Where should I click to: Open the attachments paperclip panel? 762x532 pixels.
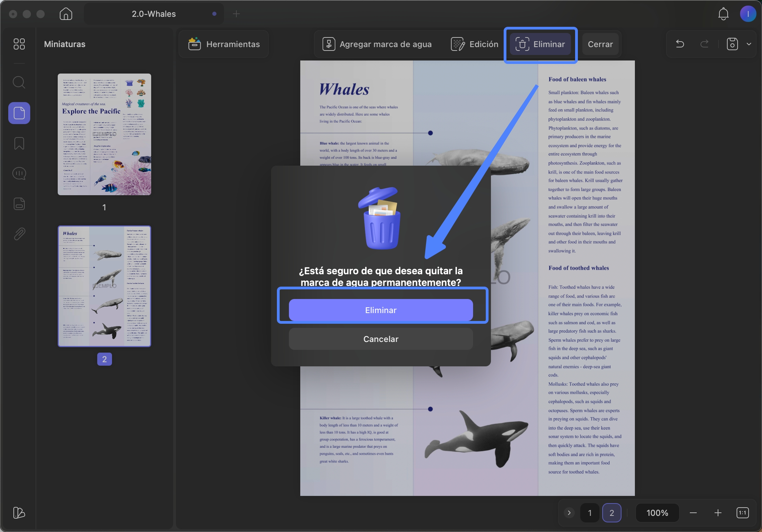(x=19, y=234)
